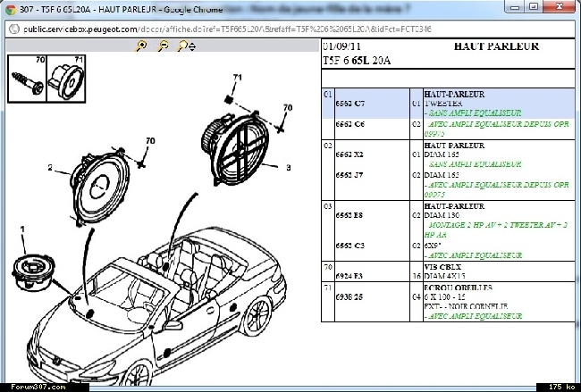Viewport: 581px width, 392px height.
Task: Click part reference 6562 C3
Action: pyautogui.click(x=350, y=246)
